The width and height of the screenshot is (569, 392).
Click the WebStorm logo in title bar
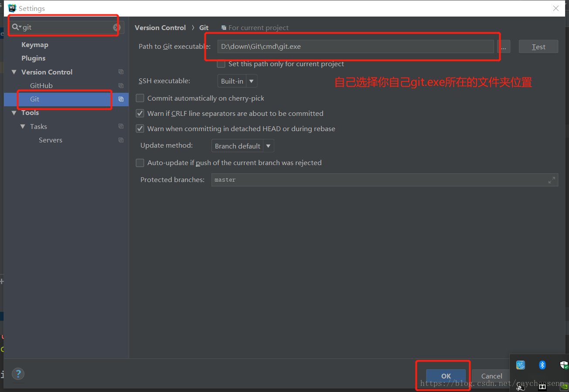[12, 8]
